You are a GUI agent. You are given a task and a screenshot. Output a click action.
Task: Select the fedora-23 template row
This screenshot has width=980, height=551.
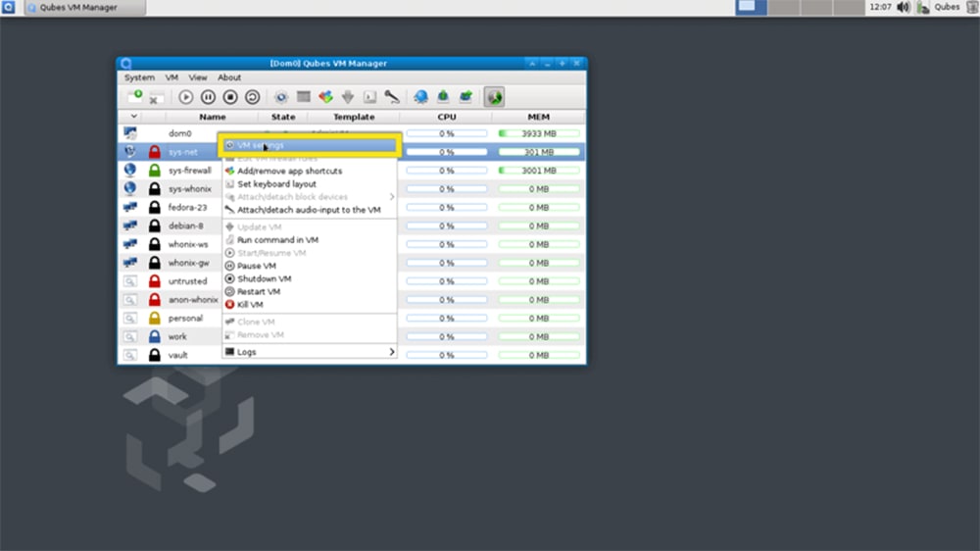(x=187, y=207)
